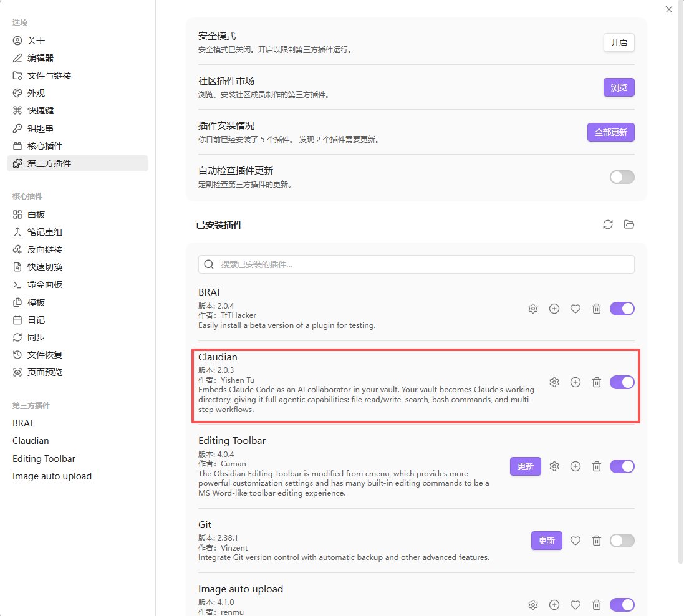Open Claudian in sidebar plugin list

[x=78, y=441]
